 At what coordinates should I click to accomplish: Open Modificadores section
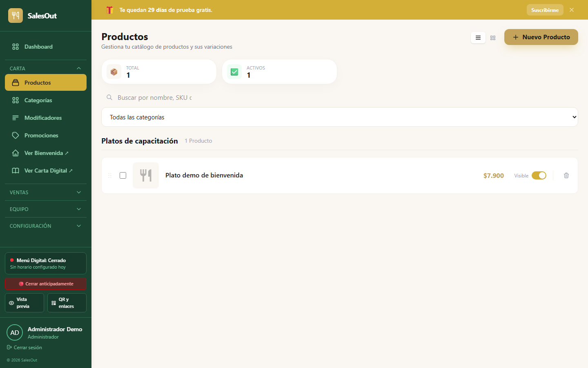pos(46,118)
